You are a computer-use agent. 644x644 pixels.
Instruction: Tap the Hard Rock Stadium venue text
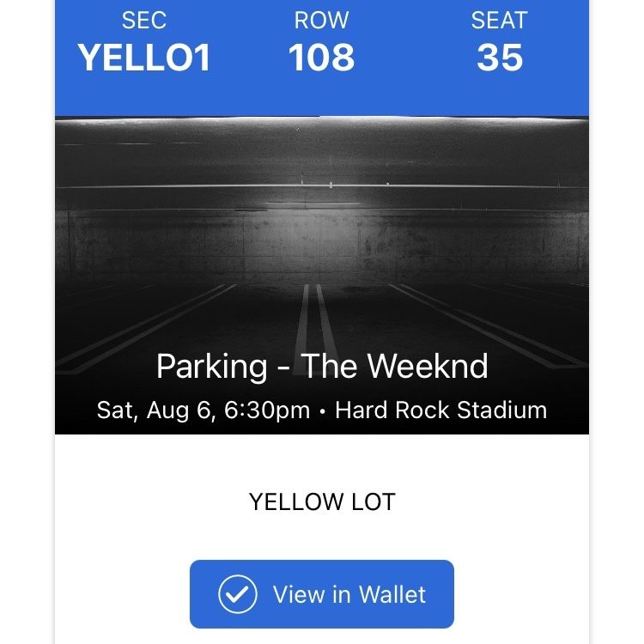(x=441, y=410)
